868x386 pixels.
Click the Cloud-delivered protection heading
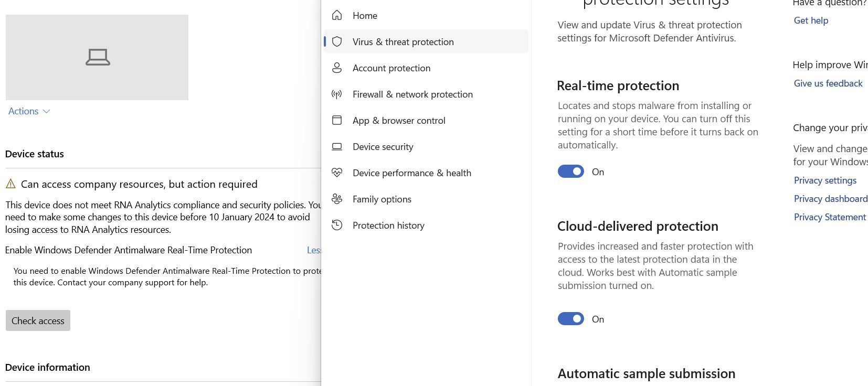click(x=638, y=226)
